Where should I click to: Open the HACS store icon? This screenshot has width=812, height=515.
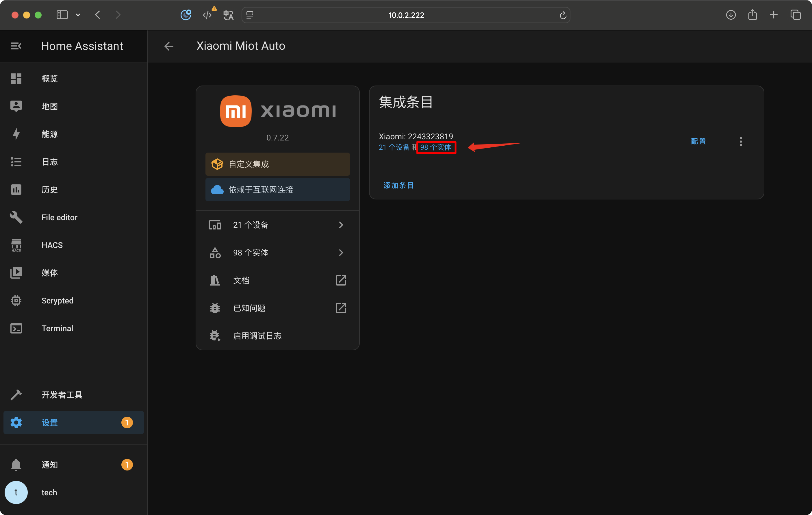pyautogui.click(x=16, y=245)
